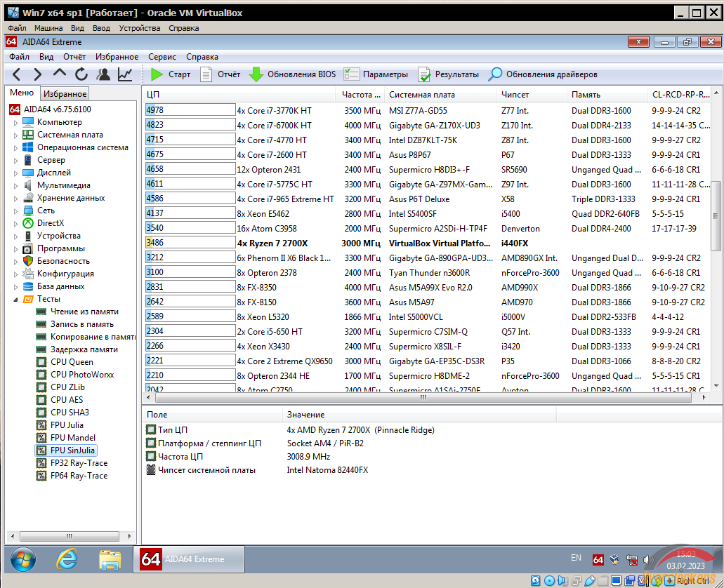Select the CPU SHA3 test
The height and width of the screenshot is (588, 724).
click(70, 412)
